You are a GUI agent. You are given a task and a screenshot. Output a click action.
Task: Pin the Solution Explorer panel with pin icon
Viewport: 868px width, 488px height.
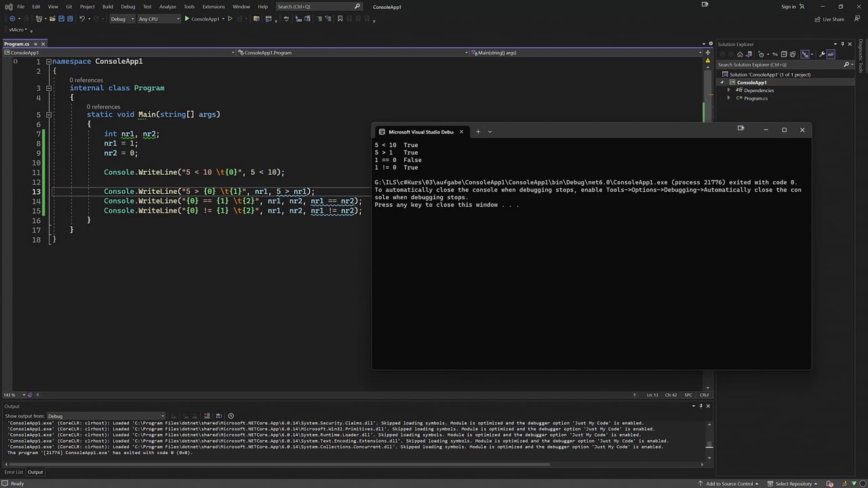point(843,44)
